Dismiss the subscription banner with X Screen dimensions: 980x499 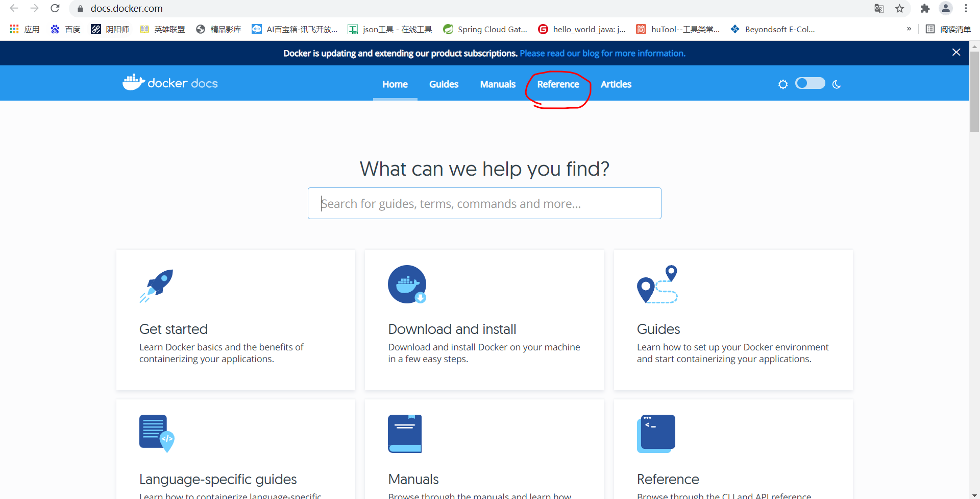click(x=956, y=52)
